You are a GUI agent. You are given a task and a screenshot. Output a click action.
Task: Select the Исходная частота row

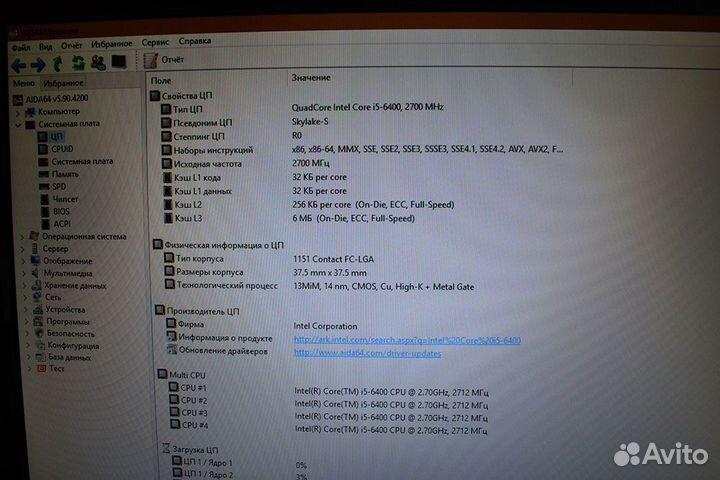coord(247,164)
